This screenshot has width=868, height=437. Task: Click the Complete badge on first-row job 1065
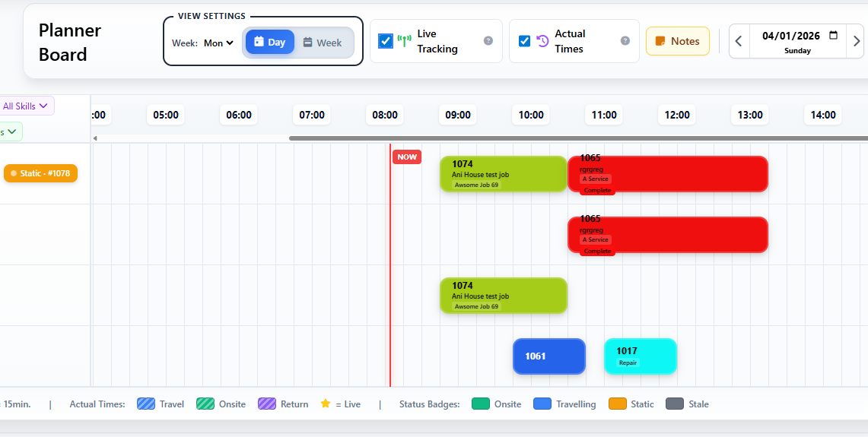point(597,190)
